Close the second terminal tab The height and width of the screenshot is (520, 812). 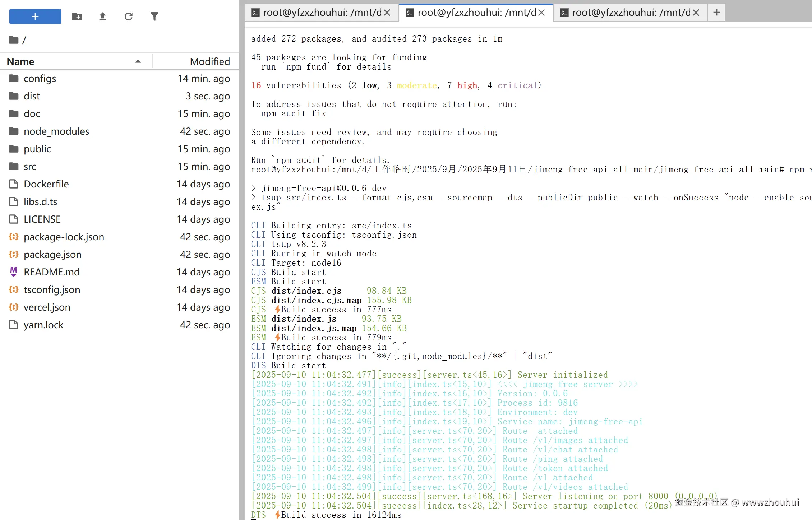click(542, 13)
